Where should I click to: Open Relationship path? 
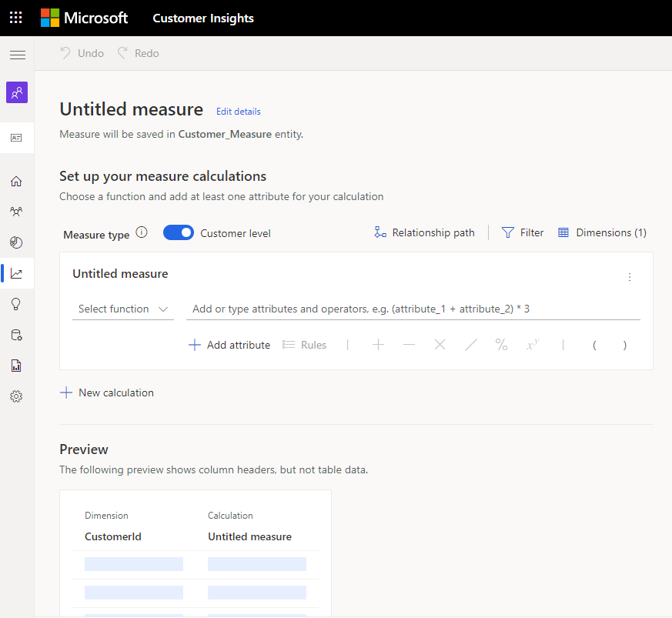point(424,232)
